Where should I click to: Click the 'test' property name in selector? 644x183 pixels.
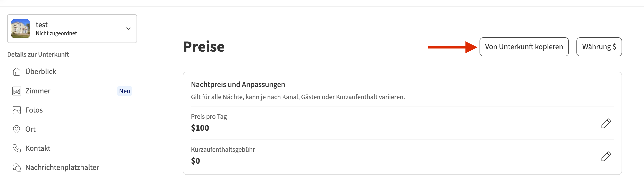point(42,25)
